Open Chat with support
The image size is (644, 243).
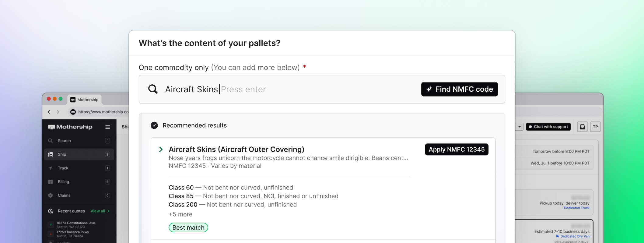click(548, 127)
